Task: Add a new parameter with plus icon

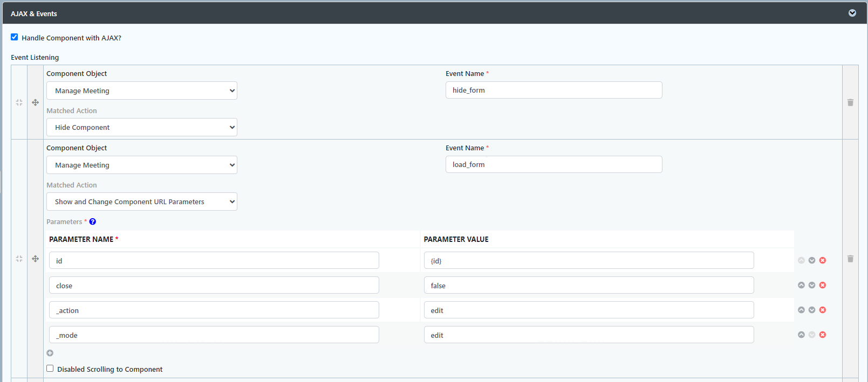Action: (x=50, y=353)
